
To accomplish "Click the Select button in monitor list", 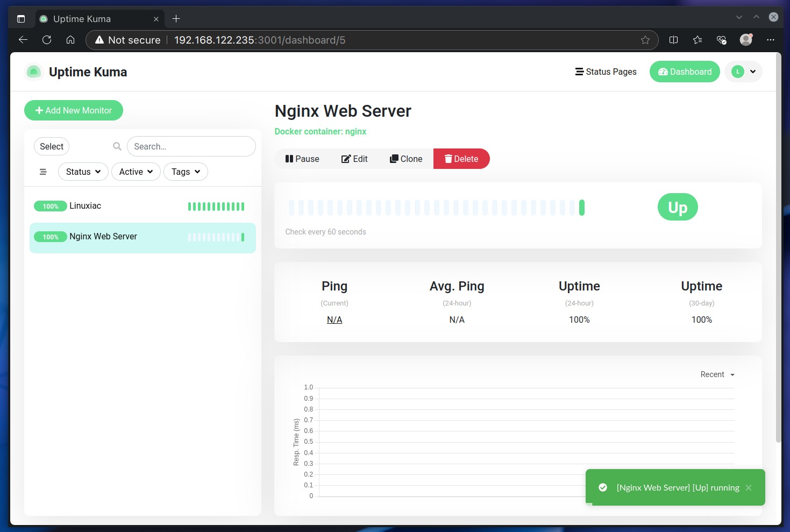I will point(52,146).
